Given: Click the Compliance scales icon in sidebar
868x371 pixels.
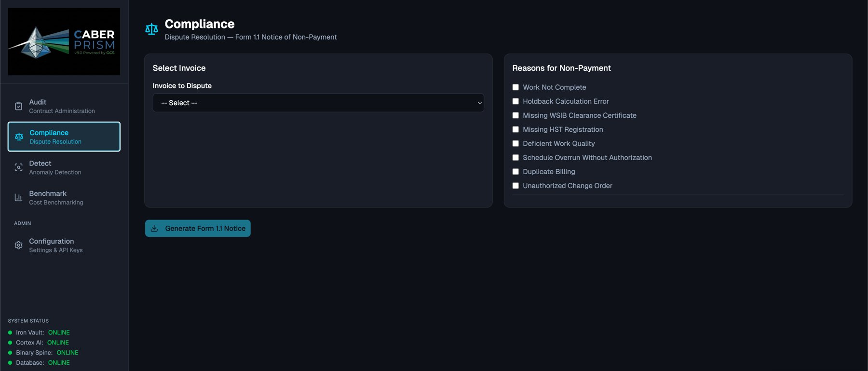Looking at the screenshot, I should pyautogui.click(x=19, y=137).
